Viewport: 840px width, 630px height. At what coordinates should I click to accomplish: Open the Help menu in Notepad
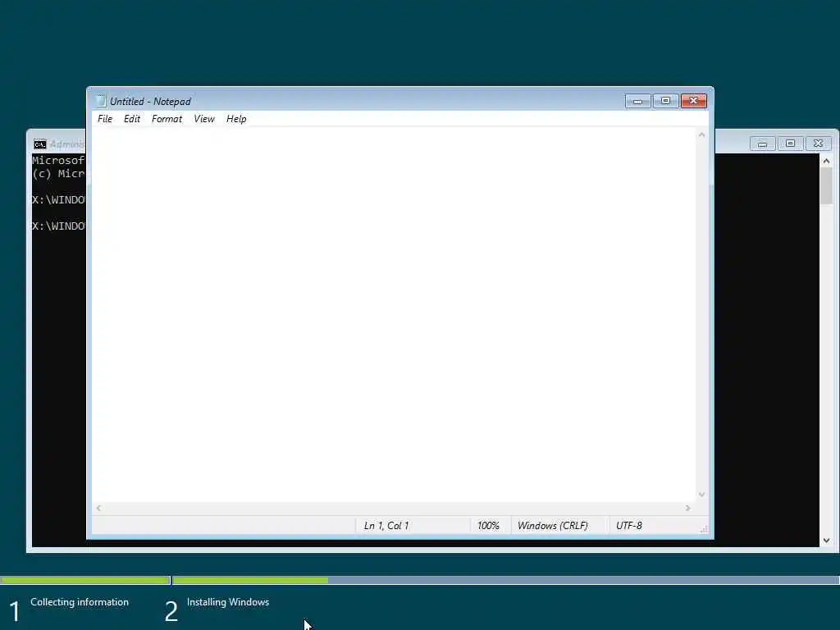(x=236, y=119)
